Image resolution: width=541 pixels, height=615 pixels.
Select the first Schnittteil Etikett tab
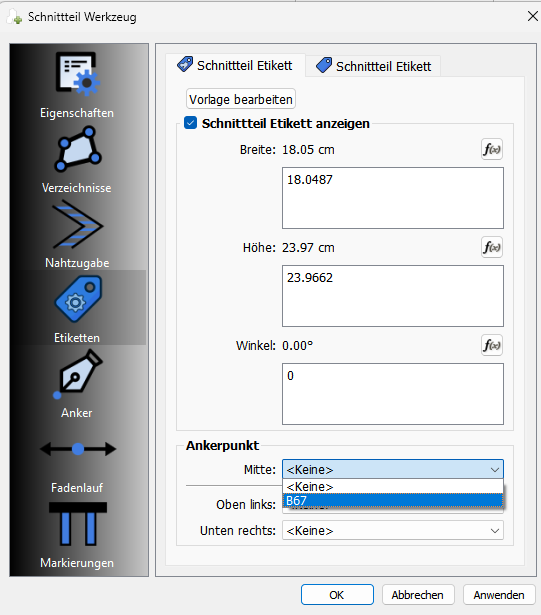tap(235, 65)
